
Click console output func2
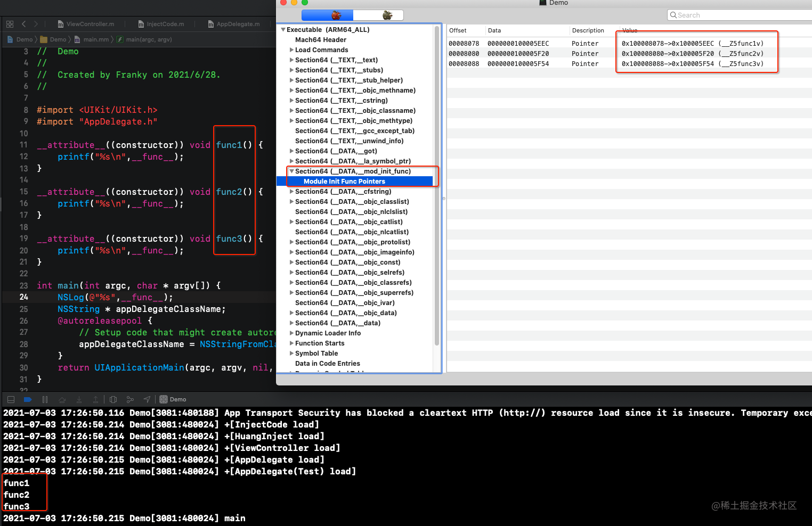[17, 495]
